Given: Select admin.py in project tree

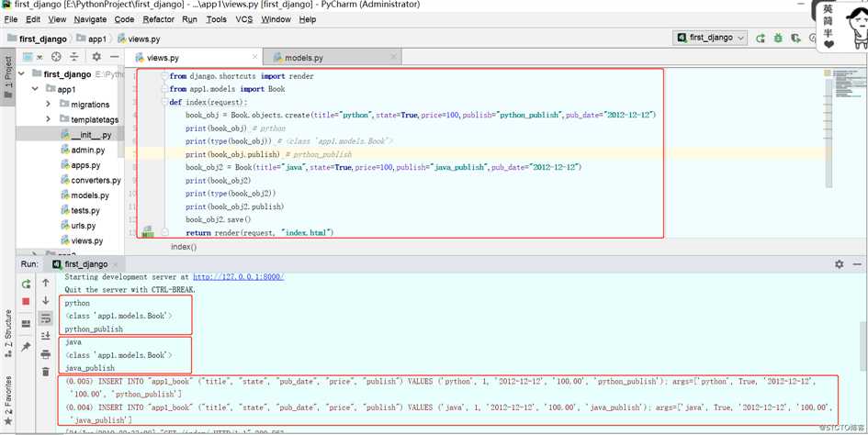Looking at the screenshot, I should click(x=83, y=150).
